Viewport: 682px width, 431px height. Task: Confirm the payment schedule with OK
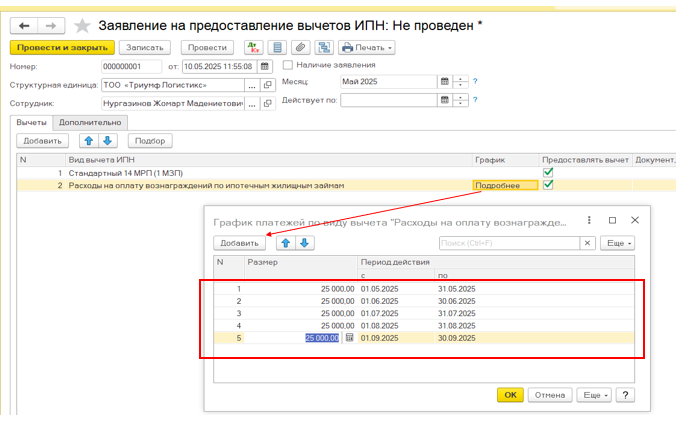coord(510,395)
